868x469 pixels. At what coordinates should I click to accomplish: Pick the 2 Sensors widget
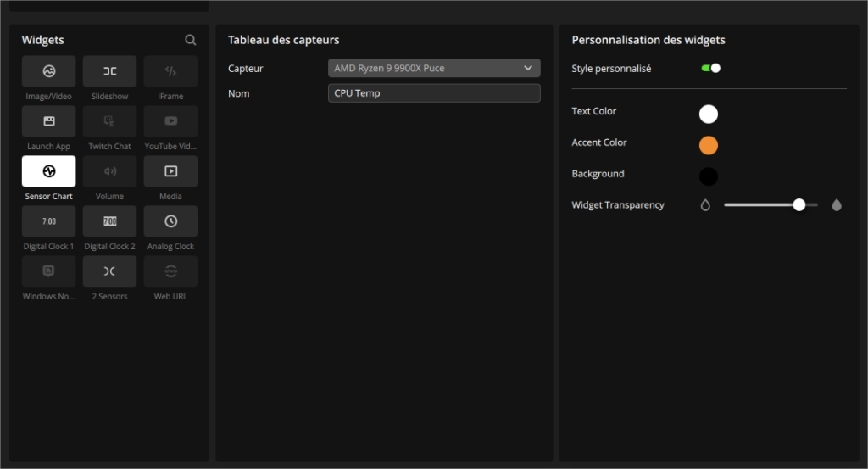tap(110, 271)
